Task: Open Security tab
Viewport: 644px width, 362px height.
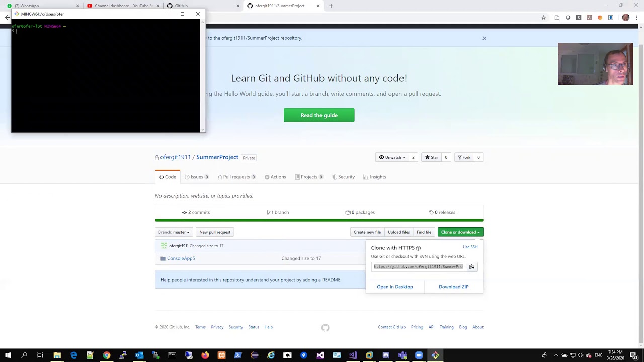Action: coord(343,177)
